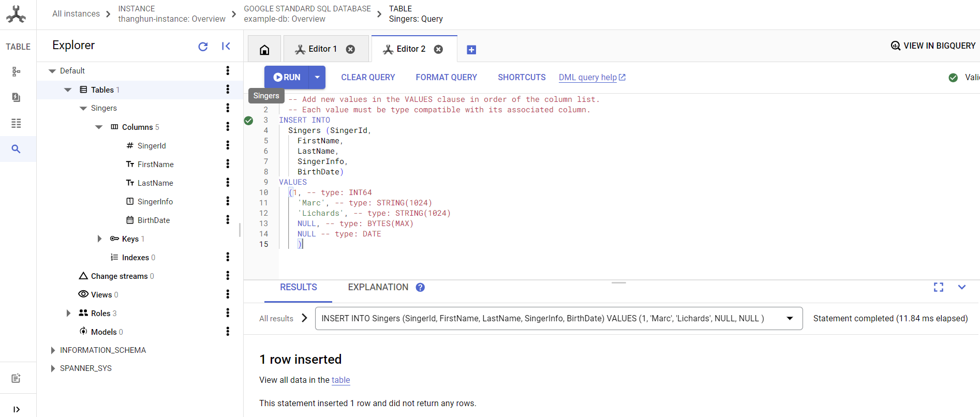Image resolution: width=980 pixels, height=417 pixels.
Task: Collapse the results pane chevron
Action: tap(962, 287)
